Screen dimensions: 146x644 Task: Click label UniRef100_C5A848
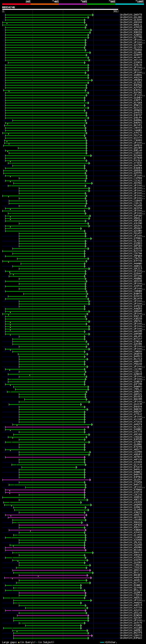131,50
